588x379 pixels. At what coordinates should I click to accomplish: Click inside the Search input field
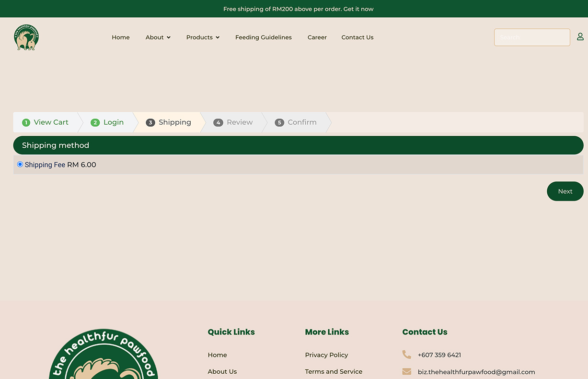[x=531, y=37]
